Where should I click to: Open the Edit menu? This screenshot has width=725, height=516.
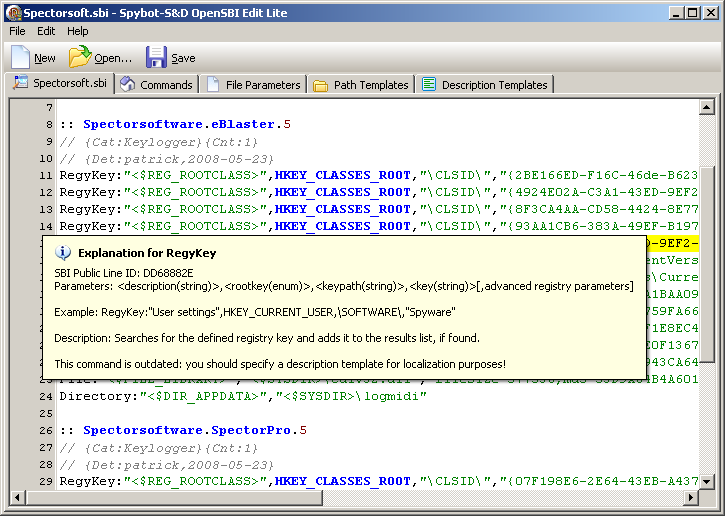click(x=46, y=31)
